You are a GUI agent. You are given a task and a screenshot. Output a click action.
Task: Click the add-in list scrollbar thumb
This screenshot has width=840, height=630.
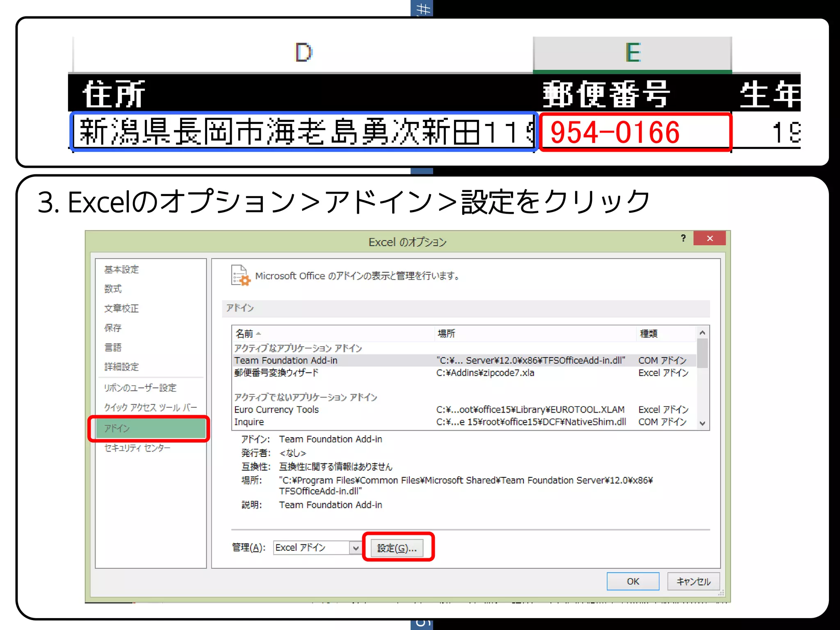[x=703, y=353]
